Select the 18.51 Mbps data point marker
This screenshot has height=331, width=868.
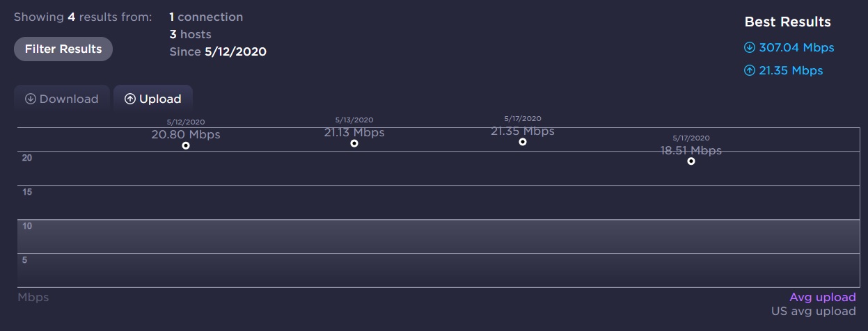691,161
